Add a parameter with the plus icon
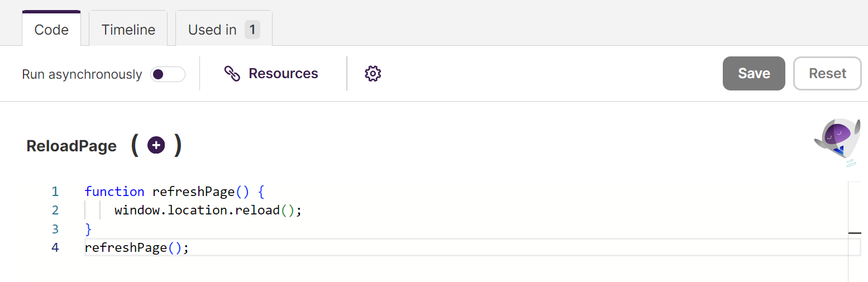 [x=156, y=146]
